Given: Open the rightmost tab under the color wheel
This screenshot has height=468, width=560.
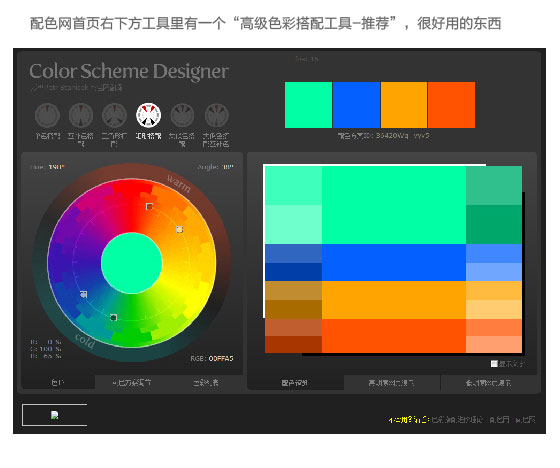Looking at the screenshot, I should pos(206,383).
